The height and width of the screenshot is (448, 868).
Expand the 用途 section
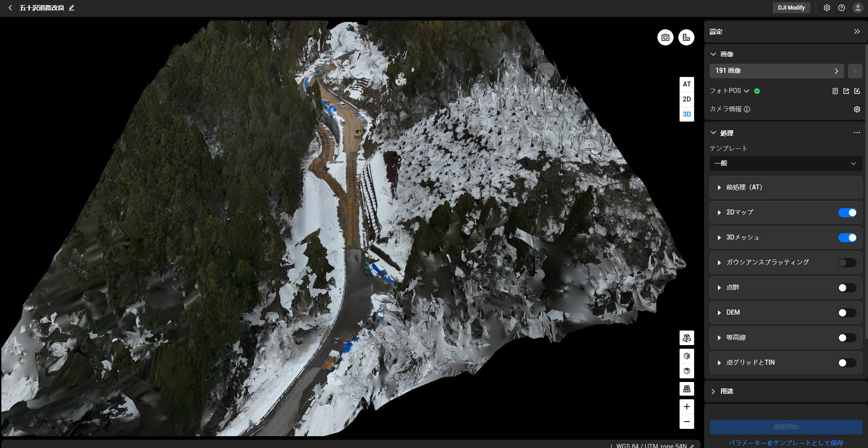pos(726,391)
